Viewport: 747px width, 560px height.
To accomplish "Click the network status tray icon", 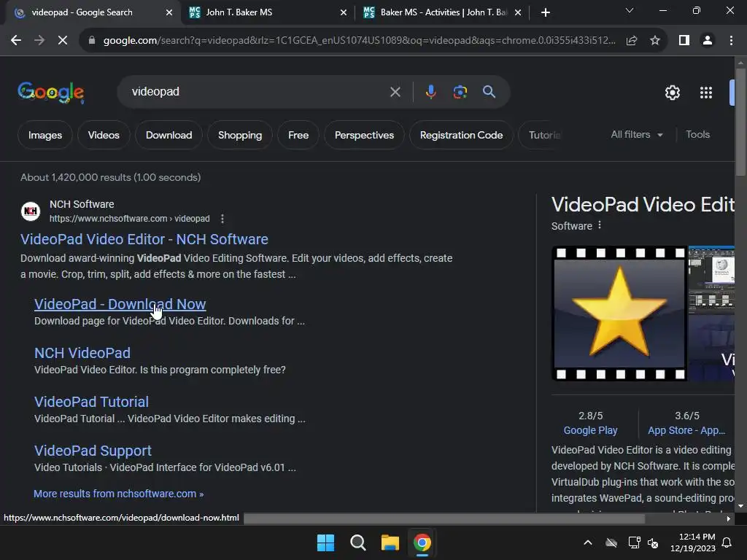I will click(x=634, y=542).
